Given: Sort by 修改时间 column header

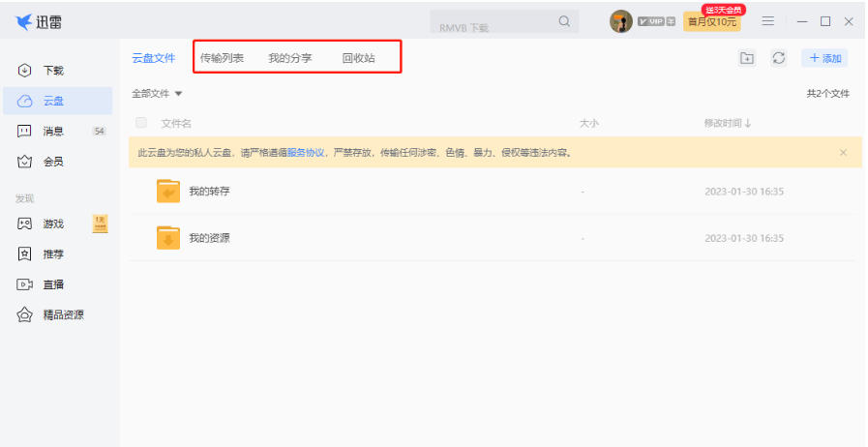Looking at the screenshot, I should (728, 124).
